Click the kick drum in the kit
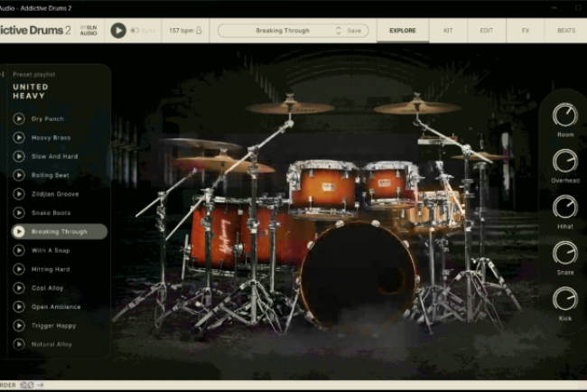The width and height of the screenshot is (587, 392). point(359,275)
